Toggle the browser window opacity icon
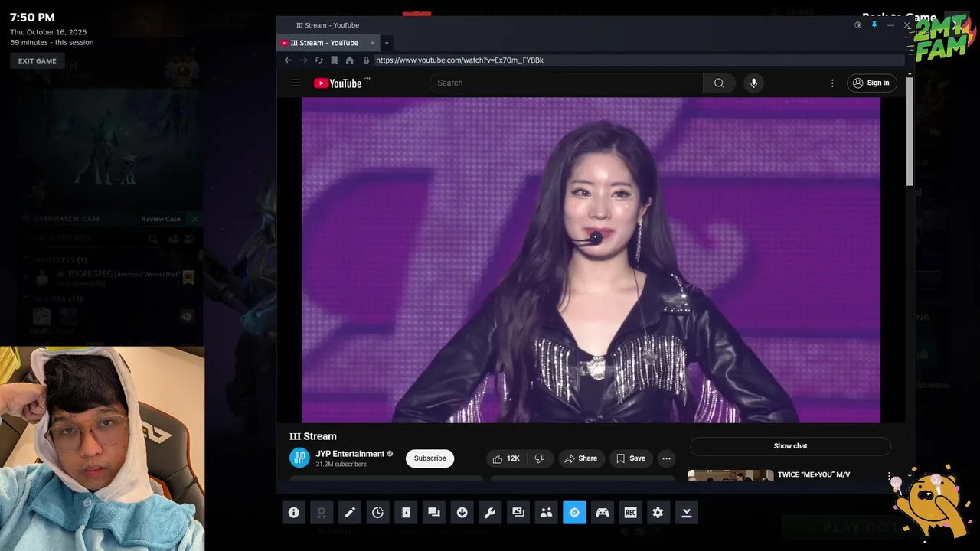The image size is (980, 551). click(857, 25)
